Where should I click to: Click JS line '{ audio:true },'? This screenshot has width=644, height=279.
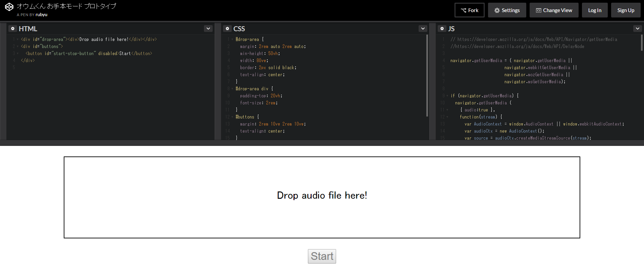(477, 110)
